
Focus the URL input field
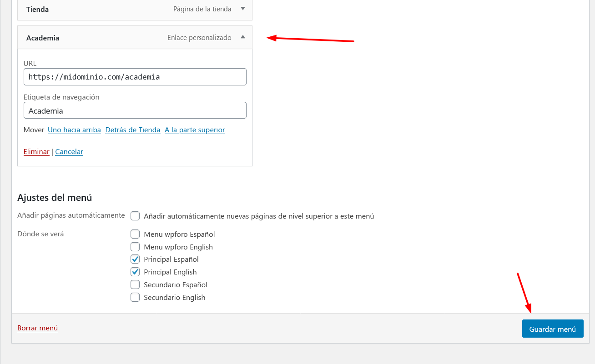tap(135, 77)
